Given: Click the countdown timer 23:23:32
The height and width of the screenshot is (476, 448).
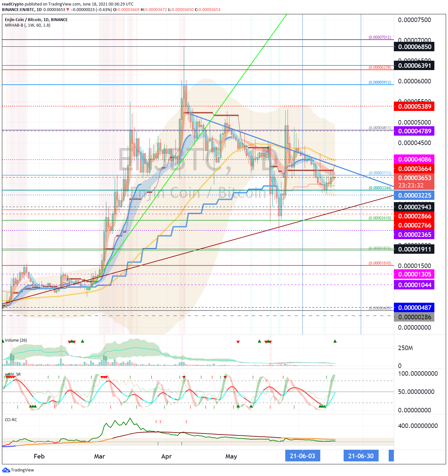Looking at the screenshot, I should [411, 186].
